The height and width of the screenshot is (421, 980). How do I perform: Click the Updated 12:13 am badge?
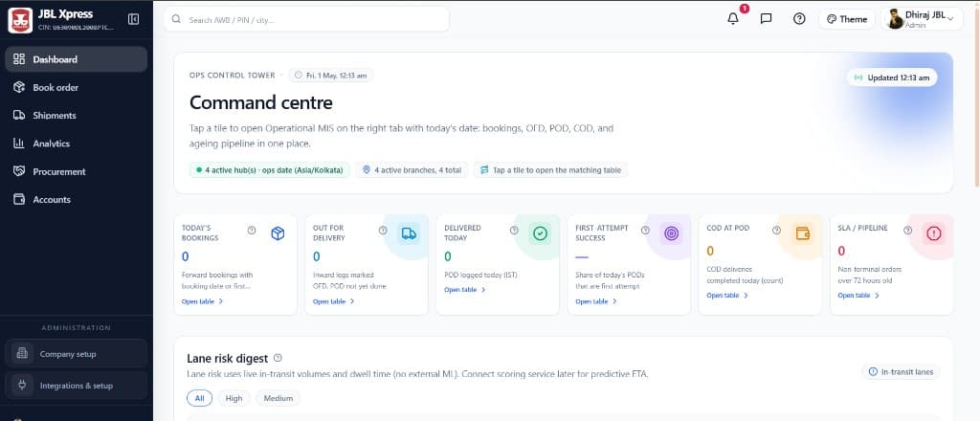coord(892,78)
